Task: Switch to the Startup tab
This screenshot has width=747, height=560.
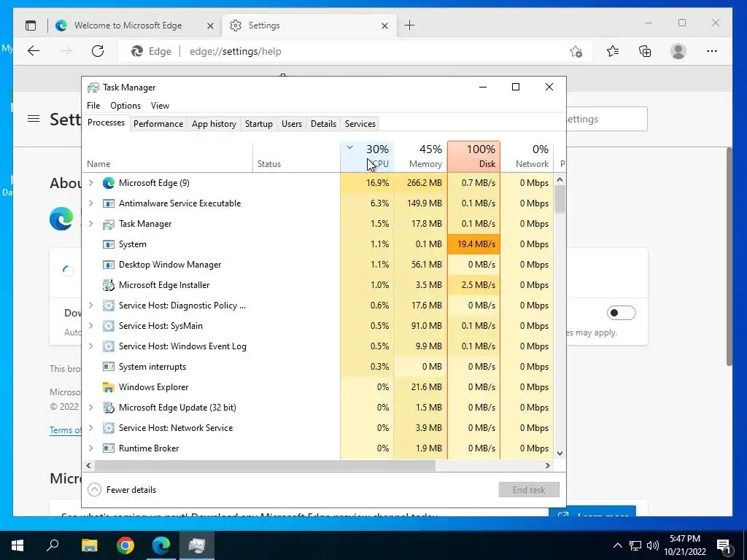Action: click(259, 124)
